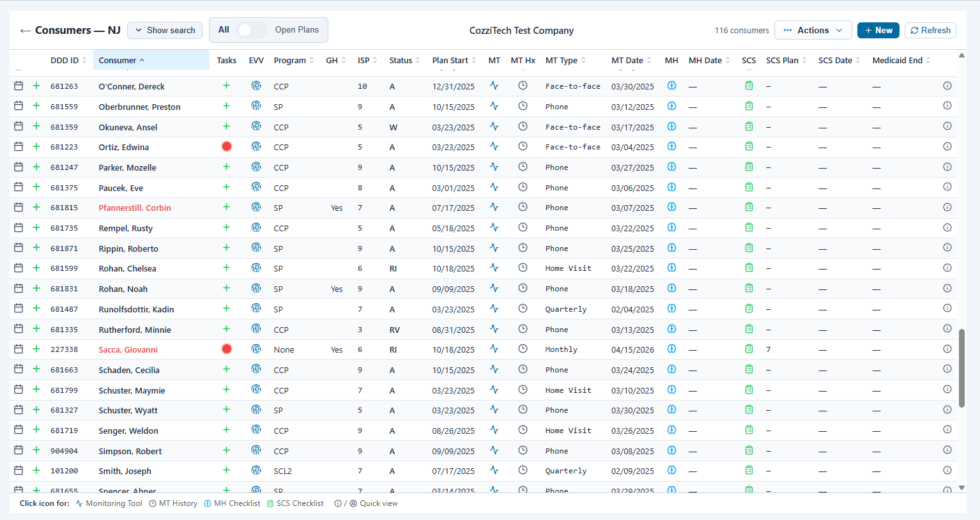This screenshot has width=980, height=520.
Task: Expand the Show search panel
Action: tap(164, 29)
